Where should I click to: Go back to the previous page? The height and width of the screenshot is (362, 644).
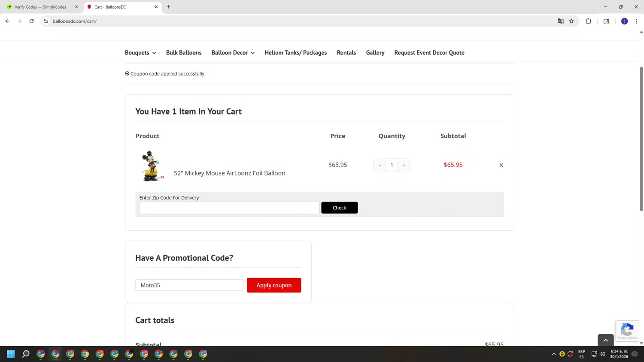coord(7,21)
